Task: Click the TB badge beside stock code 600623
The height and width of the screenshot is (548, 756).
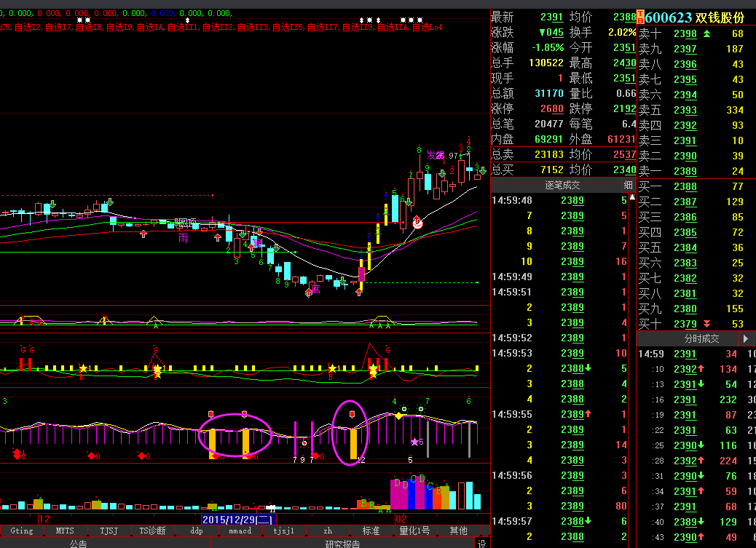Action: [640, 18]
